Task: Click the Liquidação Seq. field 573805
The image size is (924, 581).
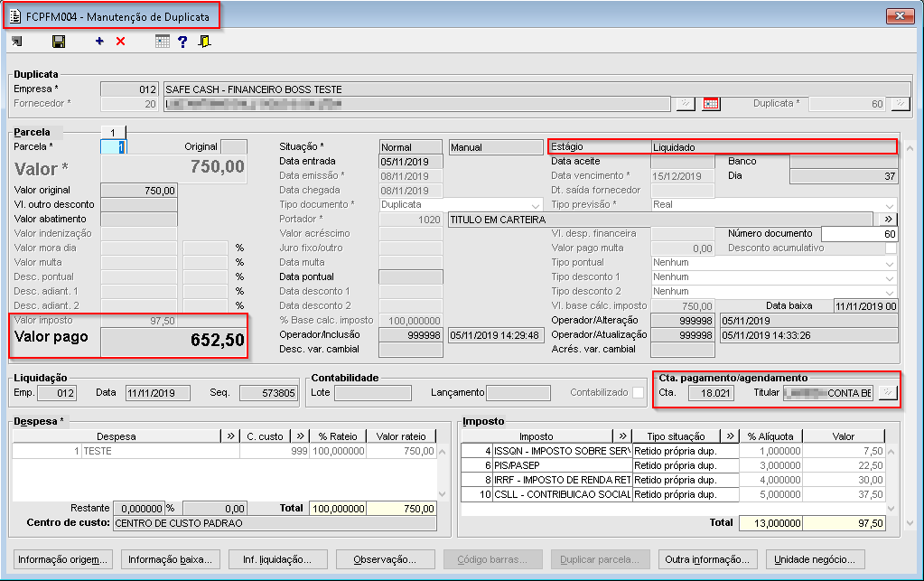Action: 268,393
